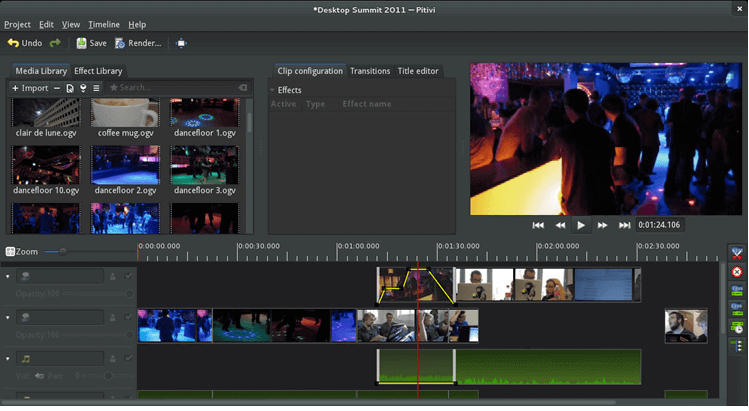The height and width of the screenshot is (411, 749).
Task: Open the Title editor tab
Action: pyautogui.click(x=418, y=71)
